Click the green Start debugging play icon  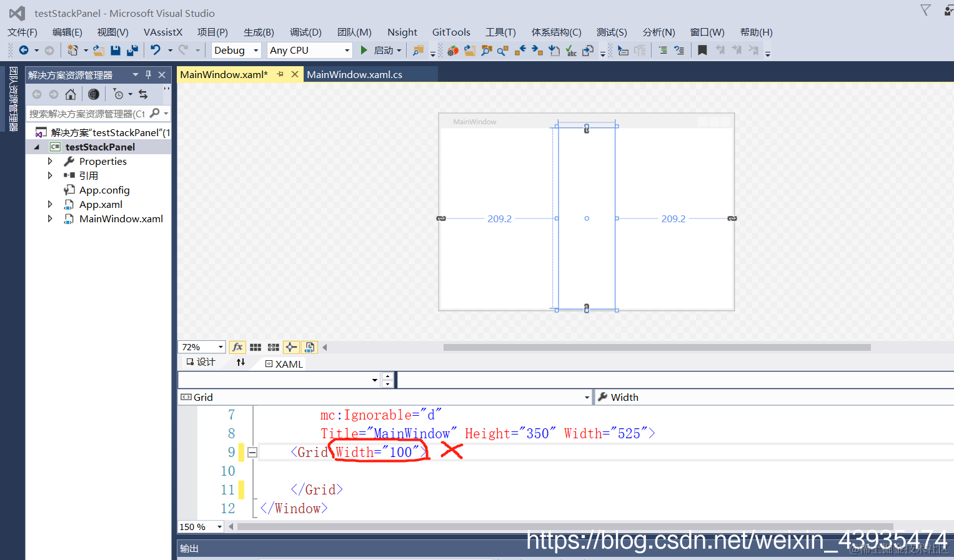click(364, 51)
